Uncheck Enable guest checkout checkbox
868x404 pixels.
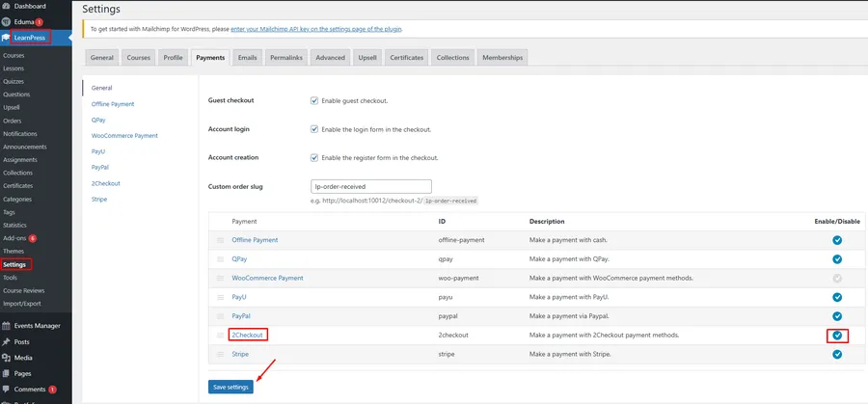314,100
